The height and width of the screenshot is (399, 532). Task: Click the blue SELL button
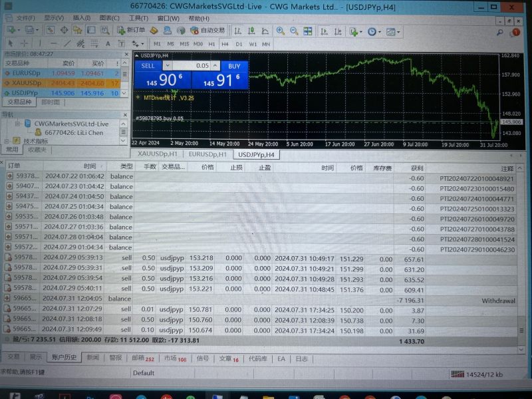148,66
